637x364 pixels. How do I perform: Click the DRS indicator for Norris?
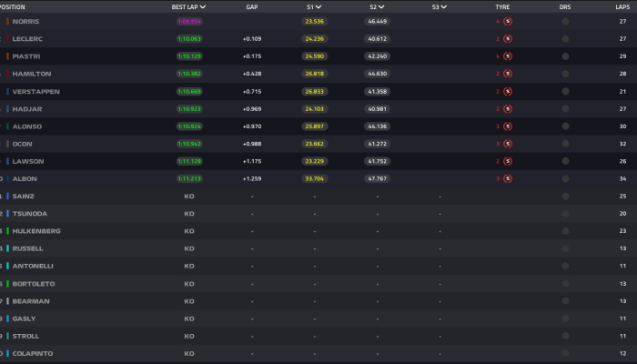(565, 21)
